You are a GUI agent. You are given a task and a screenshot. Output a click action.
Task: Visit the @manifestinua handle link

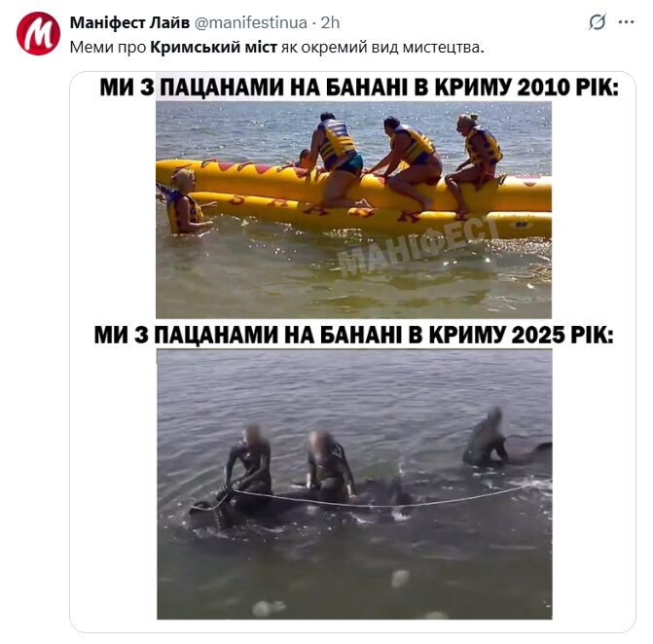(x=251, y=22)
